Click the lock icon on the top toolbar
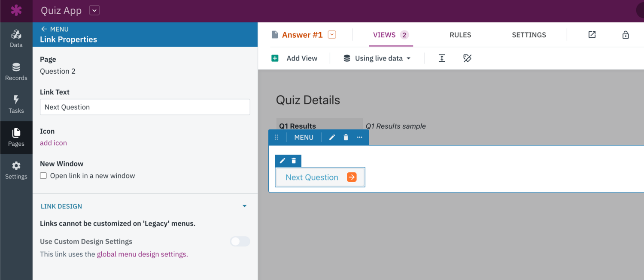The width and height of the screenshot is (644, 280). [626, 35]
